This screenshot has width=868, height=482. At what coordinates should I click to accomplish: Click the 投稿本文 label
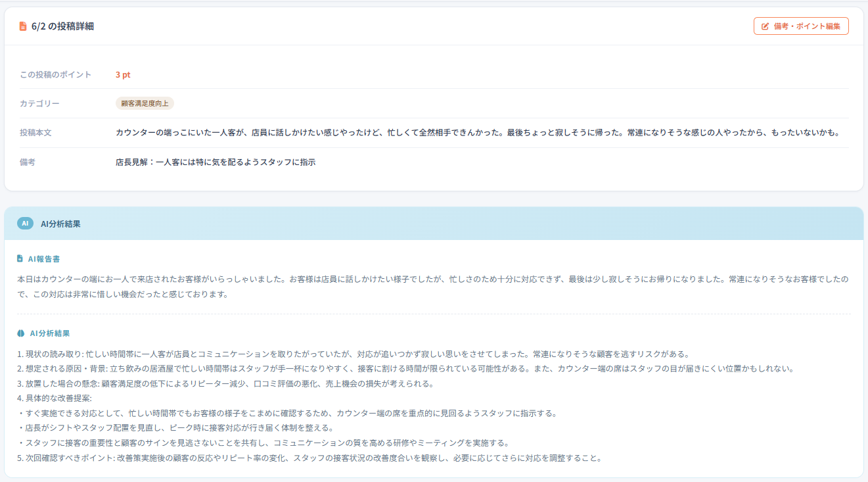click(35, 133)
